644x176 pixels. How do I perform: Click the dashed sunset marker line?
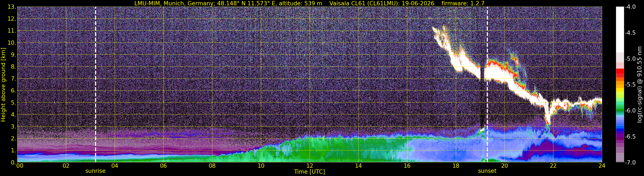coord(487,85)
